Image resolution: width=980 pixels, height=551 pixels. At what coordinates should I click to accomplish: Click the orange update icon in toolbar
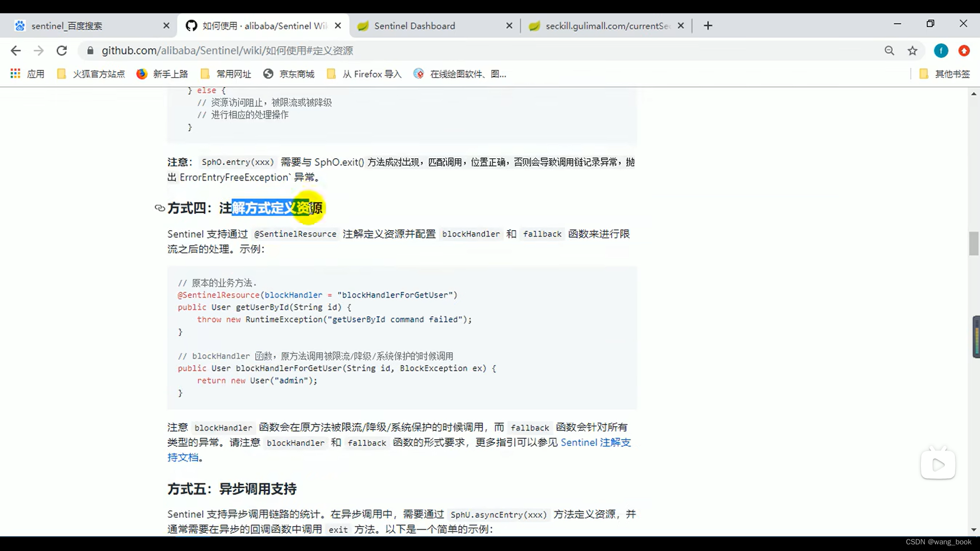point(964,51)
